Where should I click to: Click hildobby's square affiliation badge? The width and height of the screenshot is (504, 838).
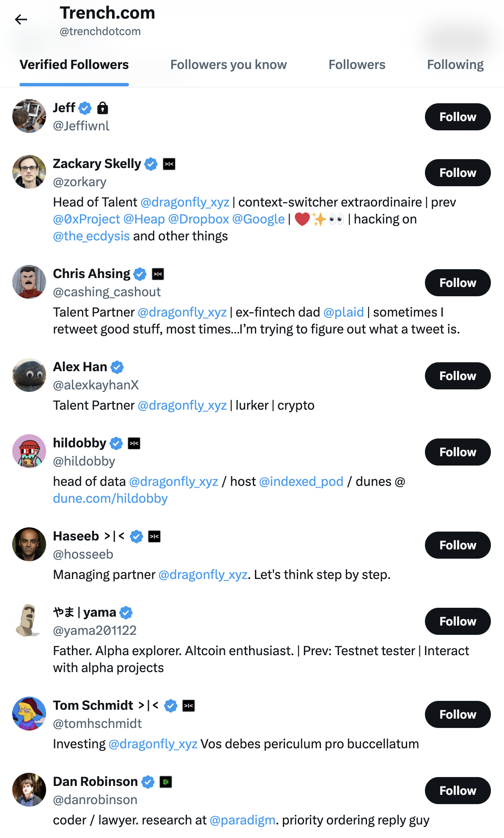pyautogui.click(x=134, y=443)
